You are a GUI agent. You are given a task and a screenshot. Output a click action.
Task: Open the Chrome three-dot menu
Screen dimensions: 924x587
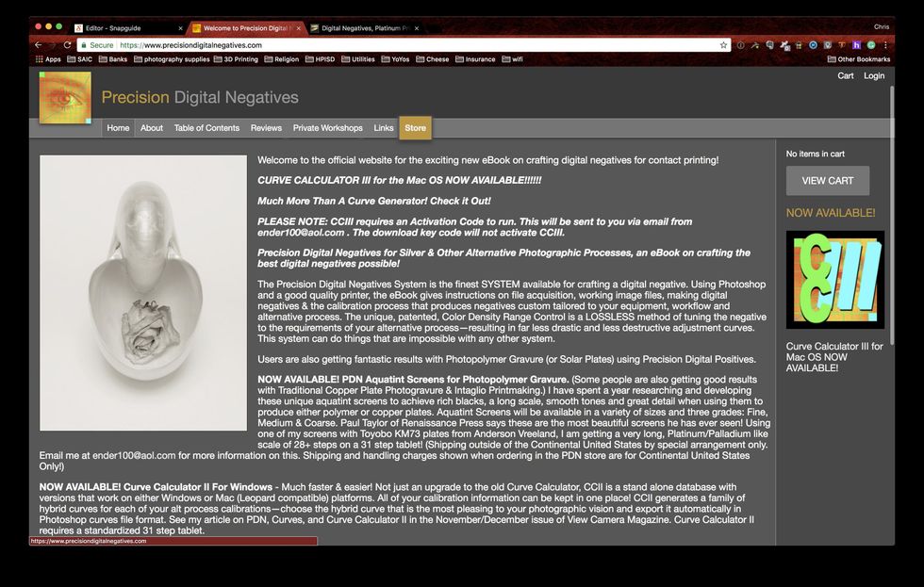coord(885,45)
